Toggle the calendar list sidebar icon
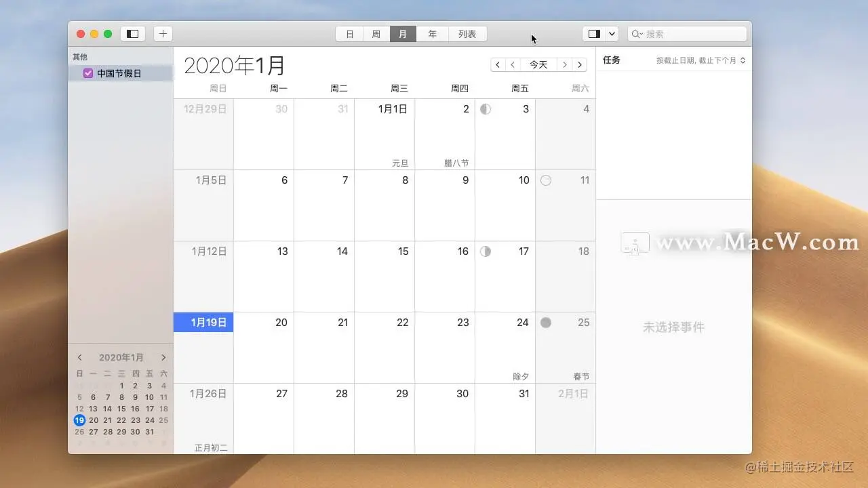Viewport: 868px width, 488px height. click(x=133, y=34)
